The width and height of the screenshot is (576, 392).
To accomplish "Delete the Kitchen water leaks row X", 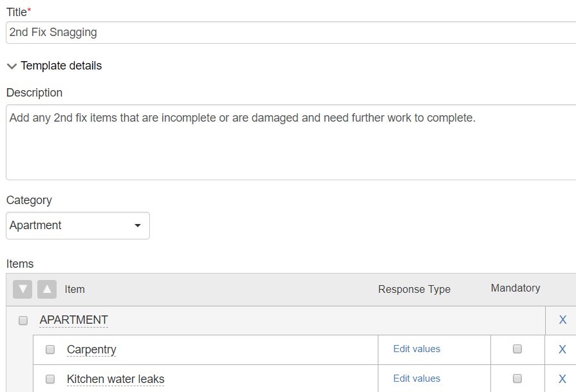I will coord(562,378).
